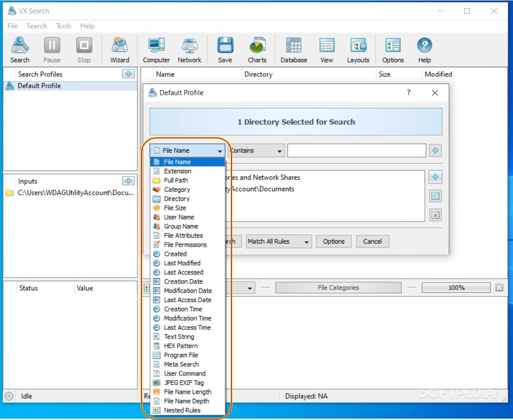Add search rule with plus next to text field
This screenshot has width=513, height=420.
tap(435, 151)
